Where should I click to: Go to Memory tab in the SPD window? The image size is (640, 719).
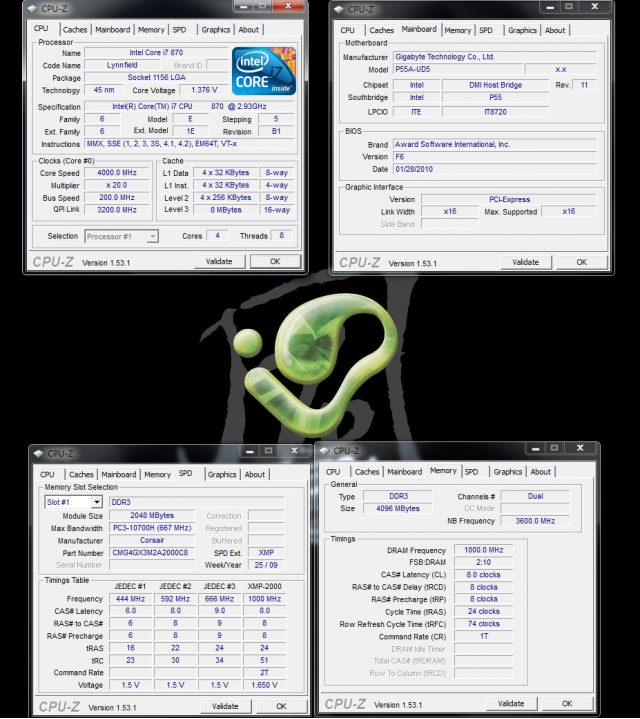pyautogui.click(x=157, y=475)
